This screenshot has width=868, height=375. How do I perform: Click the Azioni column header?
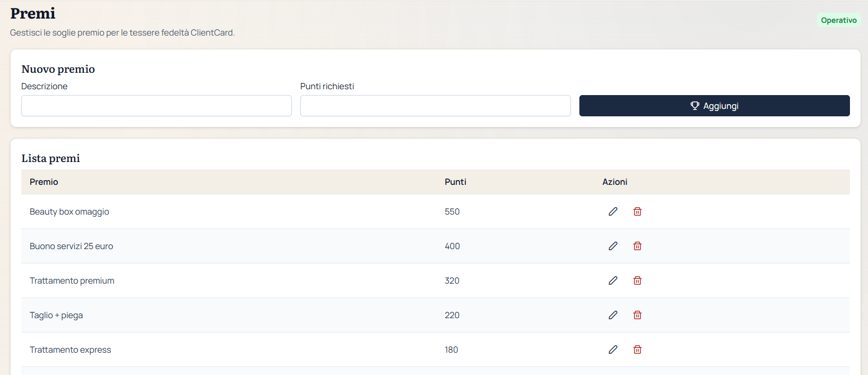click(615, 182)
